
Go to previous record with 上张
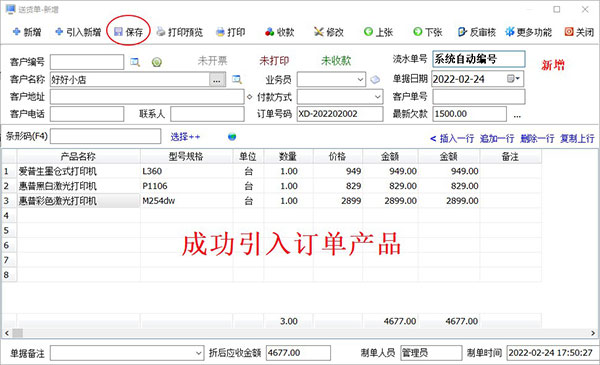(378, 32)
